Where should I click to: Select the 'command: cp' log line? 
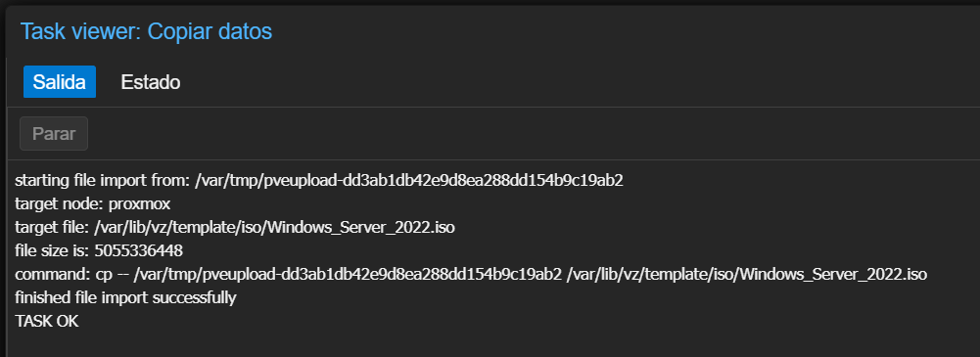coord(471,275)
